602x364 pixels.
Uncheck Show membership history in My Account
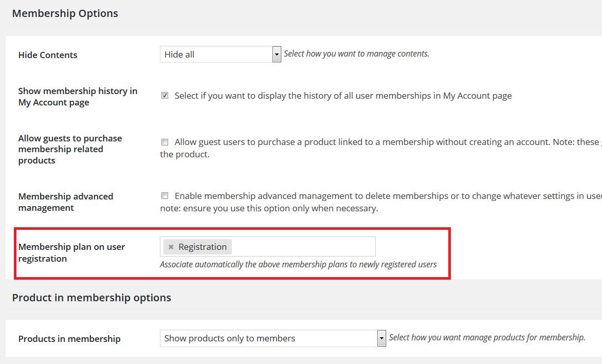click(x=165, y=95)
